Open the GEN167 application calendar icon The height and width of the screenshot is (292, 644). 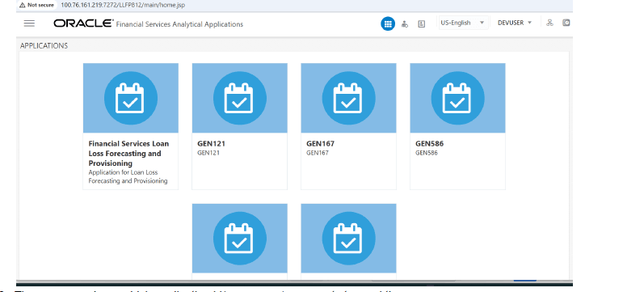pos(348,98)
